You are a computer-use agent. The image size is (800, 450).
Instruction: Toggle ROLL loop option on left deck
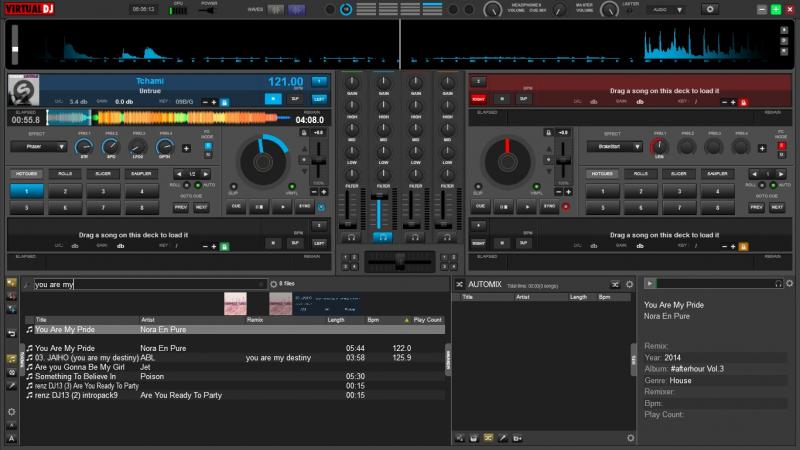point(187,185)
